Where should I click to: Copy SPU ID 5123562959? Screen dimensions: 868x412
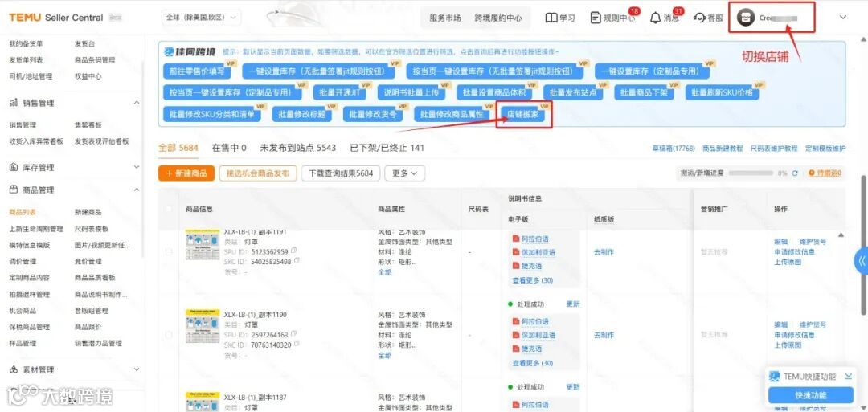pos(294,251)
